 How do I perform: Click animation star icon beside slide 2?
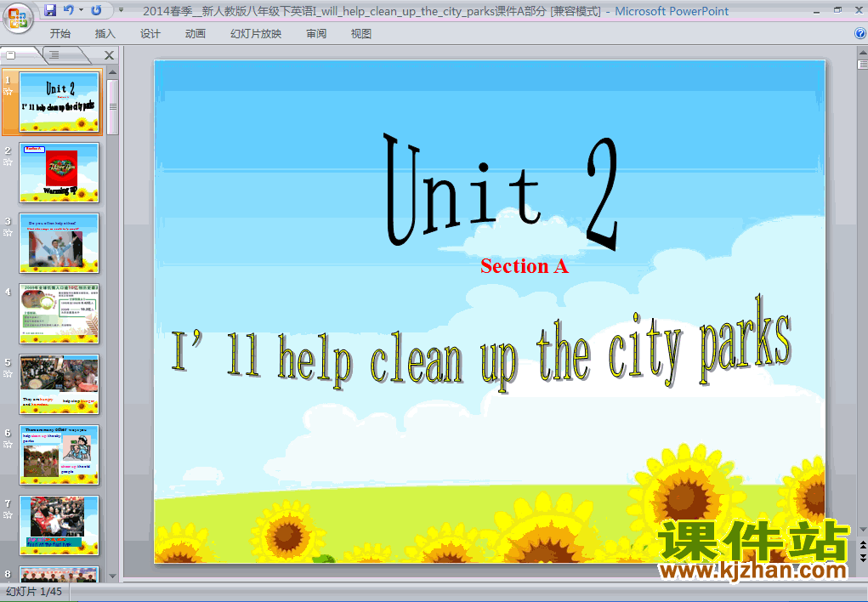[x=8, y=162]
